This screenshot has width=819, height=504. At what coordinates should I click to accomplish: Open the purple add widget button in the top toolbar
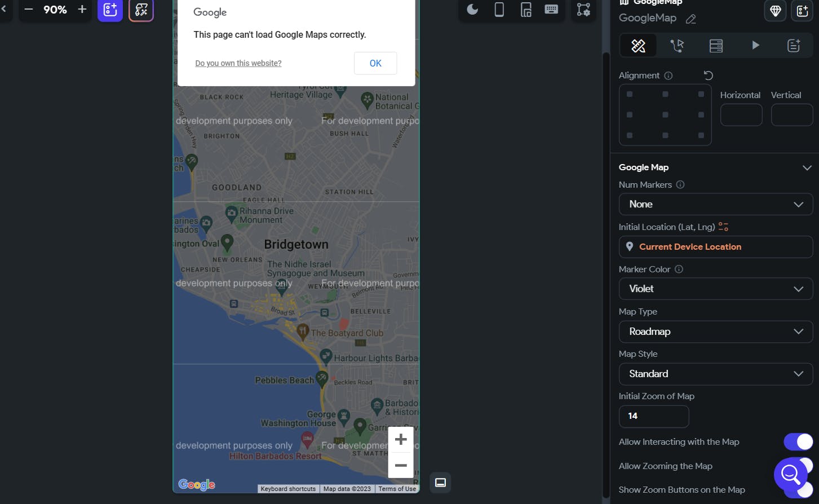tap(110, 10)
